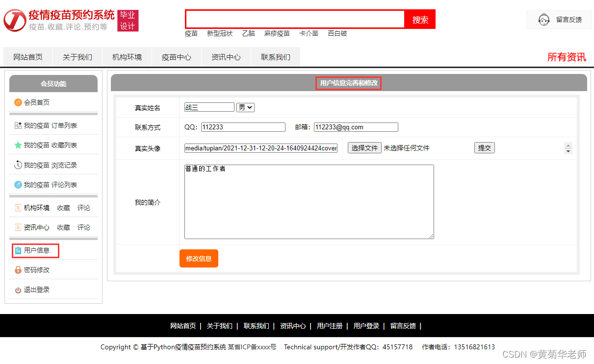594x364 pixels.
Task: Click the 真实姓名 name field
Action: [x=209, y=107]
